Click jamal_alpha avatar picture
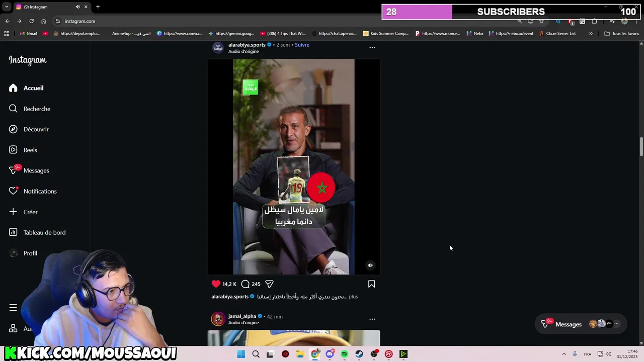Viewport: 644px width, 362px height. [x=218, y=319]
